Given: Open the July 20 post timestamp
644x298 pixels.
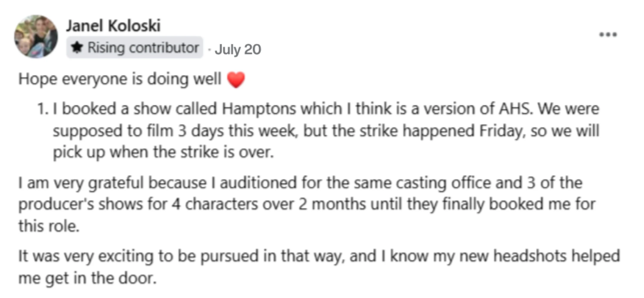Looking at the screenshot, I should click(x=238, y=49).
